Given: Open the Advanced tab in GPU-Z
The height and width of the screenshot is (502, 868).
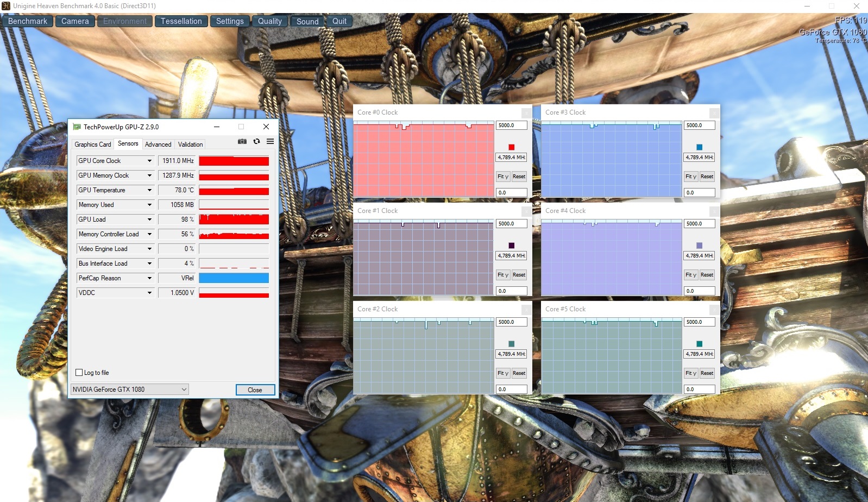Looking at the screenshot, I should [x=158, y=145].
